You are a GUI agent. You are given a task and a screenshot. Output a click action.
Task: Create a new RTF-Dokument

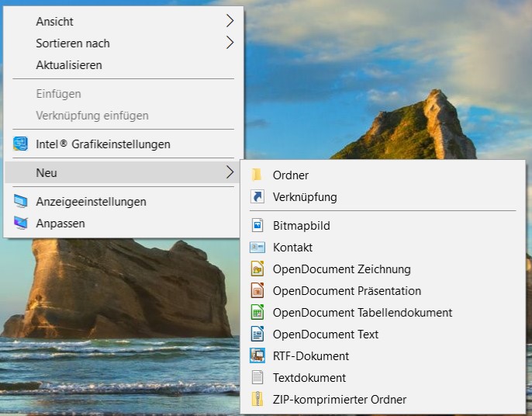(383, 356)
